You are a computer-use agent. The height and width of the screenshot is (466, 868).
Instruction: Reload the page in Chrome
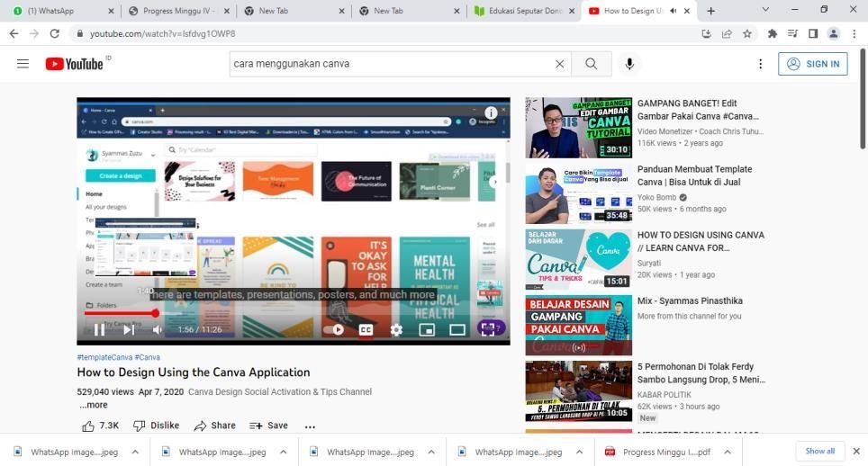pyautogui.click(x=54, y=33)
